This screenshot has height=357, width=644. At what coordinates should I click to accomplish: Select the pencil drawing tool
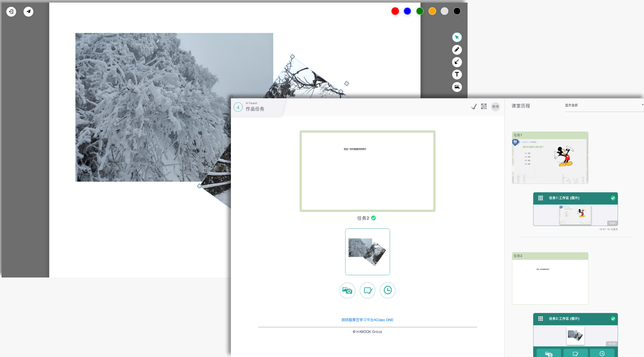tap(457, 50)
